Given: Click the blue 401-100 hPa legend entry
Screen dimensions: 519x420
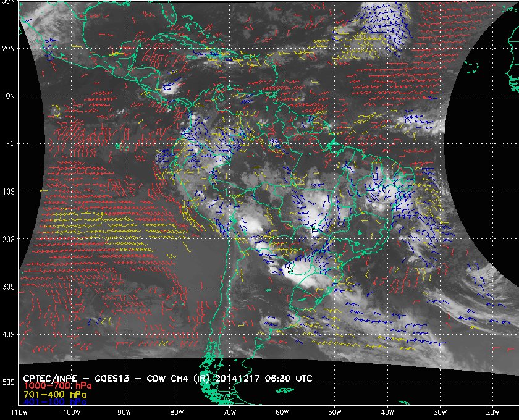Looking at the screenshot, I should tap(55, 402).
